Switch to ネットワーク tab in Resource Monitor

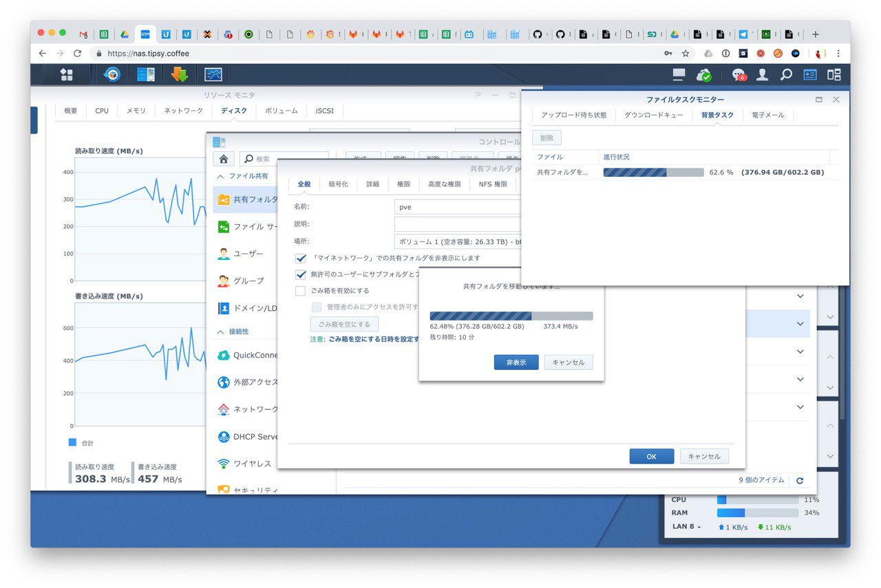click(x=183, y=111)
